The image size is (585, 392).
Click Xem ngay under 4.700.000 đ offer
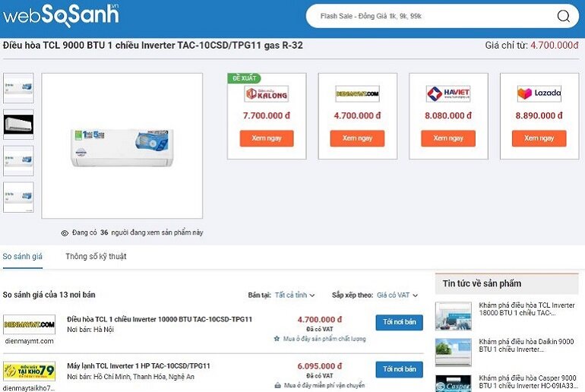click(x=357, y=138)
